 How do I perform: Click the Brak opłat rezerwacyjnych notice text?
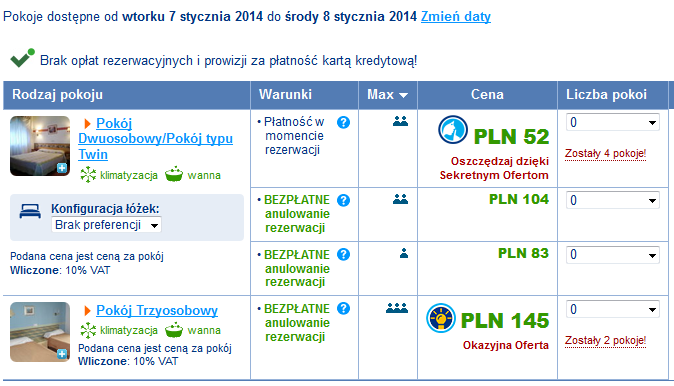click(x=229, y=61)
